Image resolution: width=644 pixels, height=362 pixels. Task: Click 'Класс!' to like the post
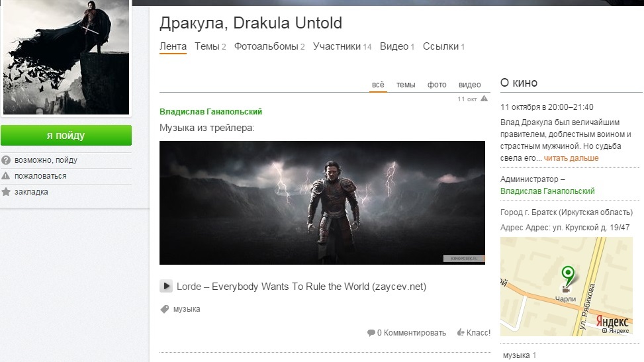tap(478, 333)
